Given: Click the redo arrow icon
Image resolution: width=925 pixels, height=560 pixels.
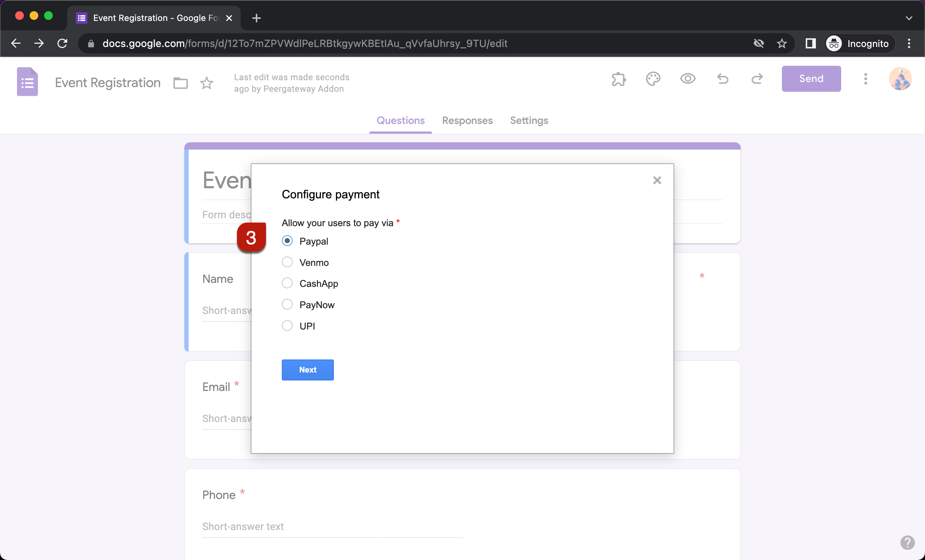Looking at the screenshot, I should (x=758, y=79).
